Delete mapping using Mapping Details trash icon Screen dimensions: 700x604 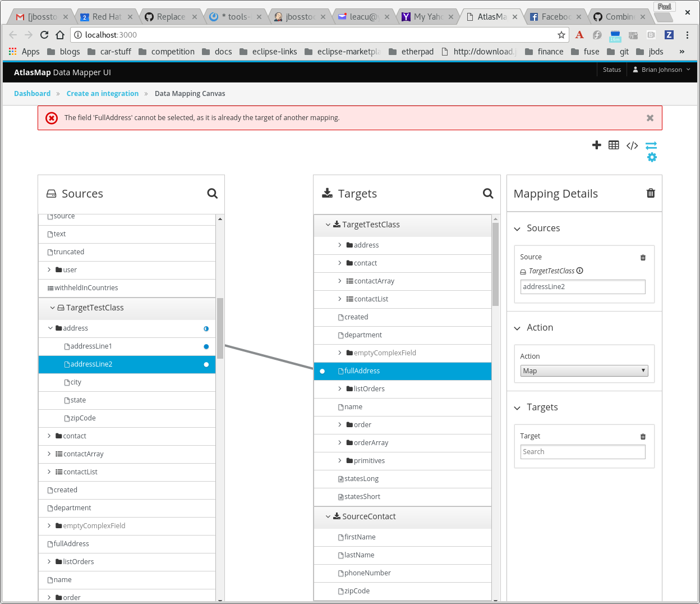coord(650,193)
